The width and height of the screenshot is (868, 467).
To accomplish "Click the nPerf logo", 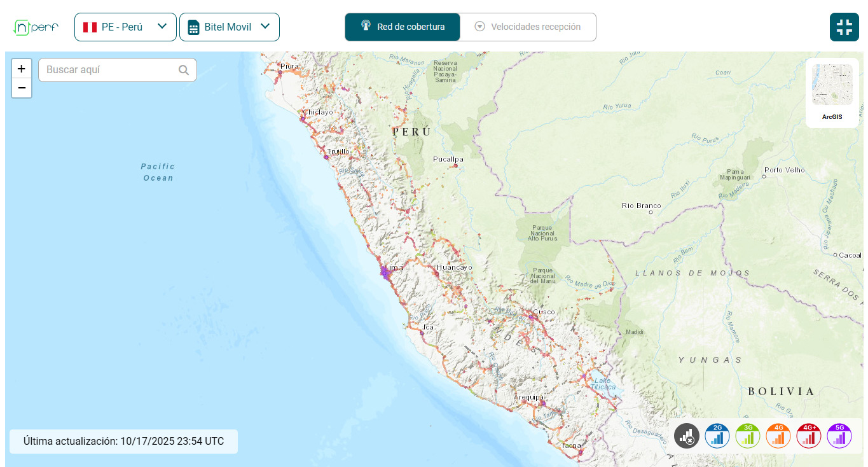I will 36,27.
